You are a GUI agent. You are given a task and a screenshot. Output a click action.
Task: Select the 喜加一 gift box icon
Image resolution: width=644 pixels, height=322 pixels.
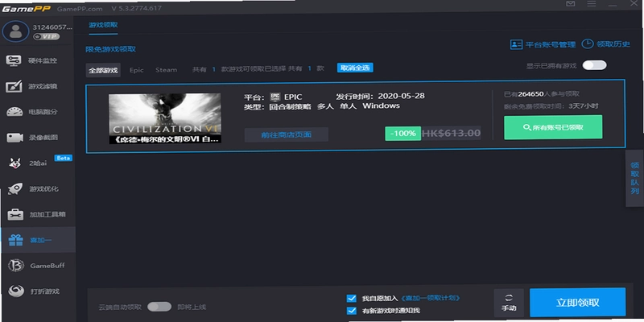[15, 240]
